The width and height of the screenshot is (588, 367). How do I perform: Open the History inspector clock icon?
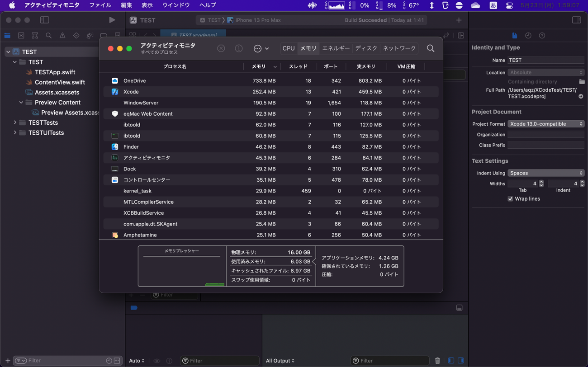coord(528,36)
